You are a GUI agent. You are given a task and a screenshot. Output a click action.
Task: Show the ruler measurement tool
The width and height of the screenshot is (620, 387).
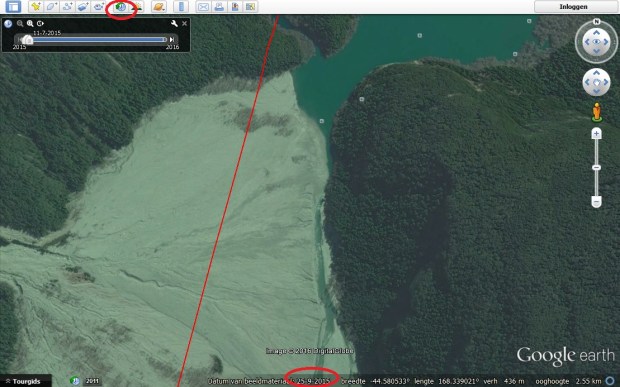coord(181,6)
